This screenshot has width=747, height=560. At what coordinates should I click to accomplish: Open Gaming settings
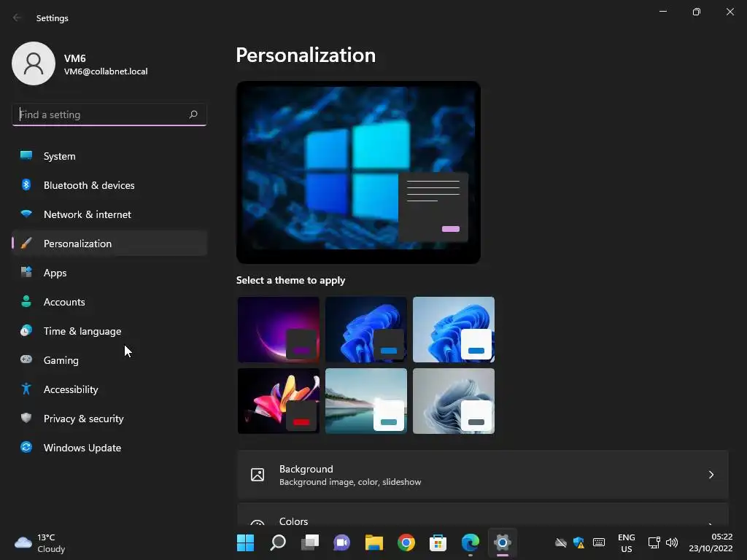pos(109,360)
